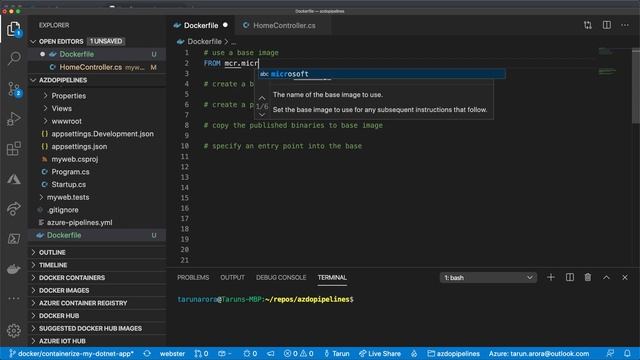Click the editor vertical scrollbar
640x360 pixels.
(x=636, y=86)
